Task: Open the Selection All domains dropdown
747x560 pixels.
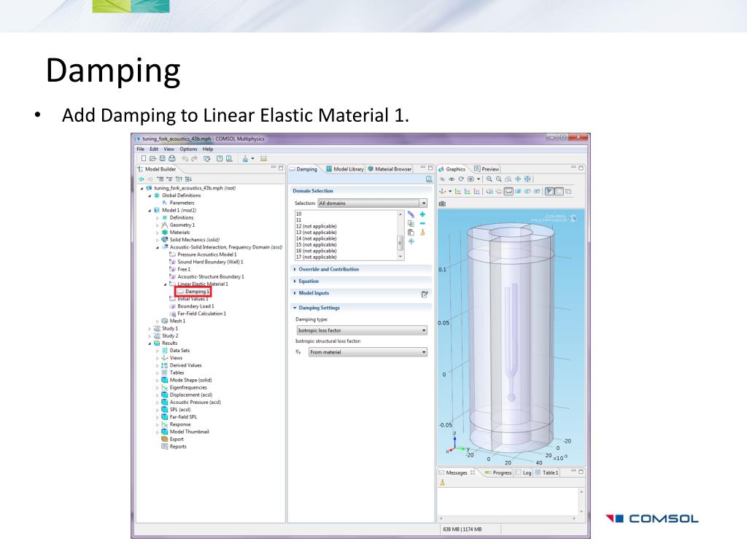Action: [x=373, y=203]
